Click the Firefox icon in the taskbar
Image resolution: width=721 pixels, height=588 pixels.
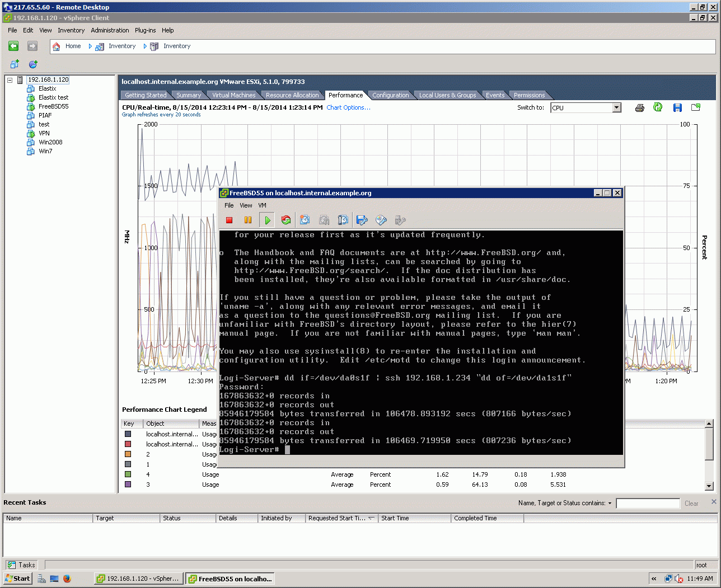pos(67,578)
